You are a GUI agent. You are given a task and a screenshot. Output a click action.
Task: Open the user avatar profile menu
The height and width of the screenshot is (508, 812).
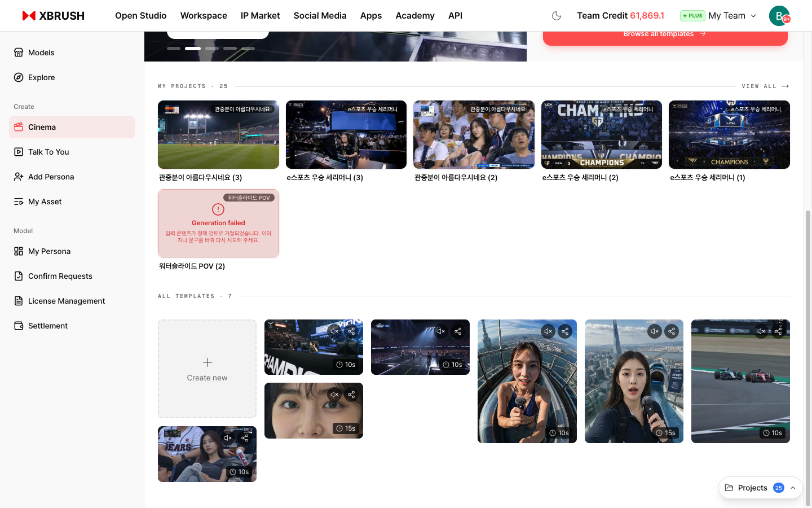tap(779, 16)
